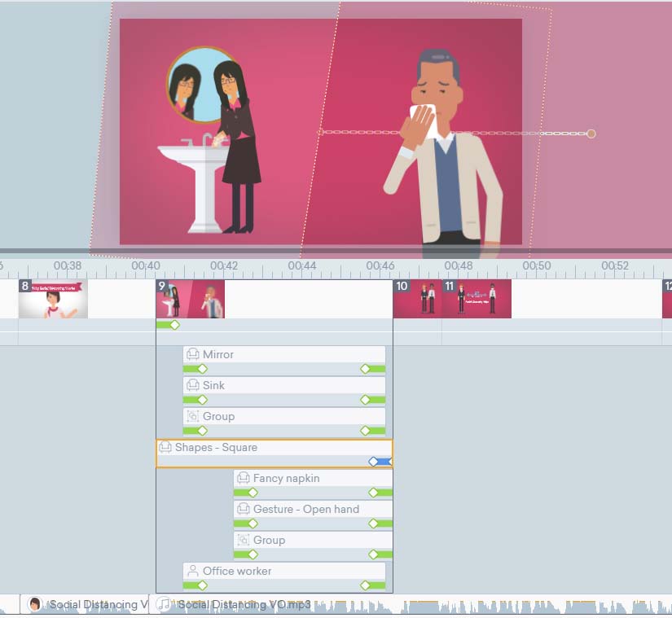Click Office worker's exit keyframe diamond
This screenshot has width=672, height=618.
click(365, 585)
